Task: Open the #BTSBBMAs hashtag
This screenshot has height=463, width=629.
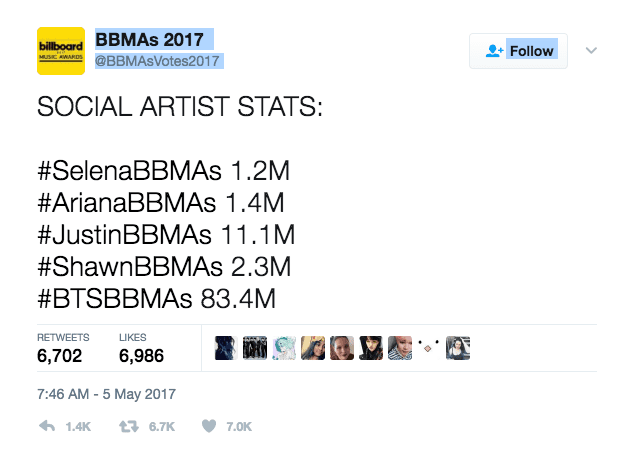Action: coord(115,299)
